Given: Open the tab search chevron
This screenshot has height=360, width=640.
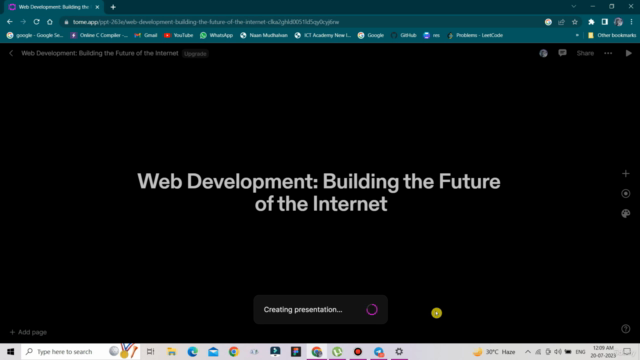Looking at the screenshot, I should 573,7.
